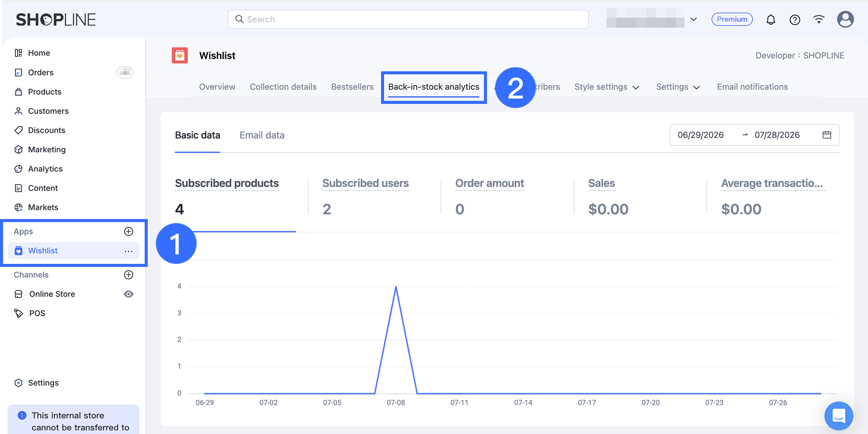Click the Marketing icon in sidebar

[x=18, y=150]
